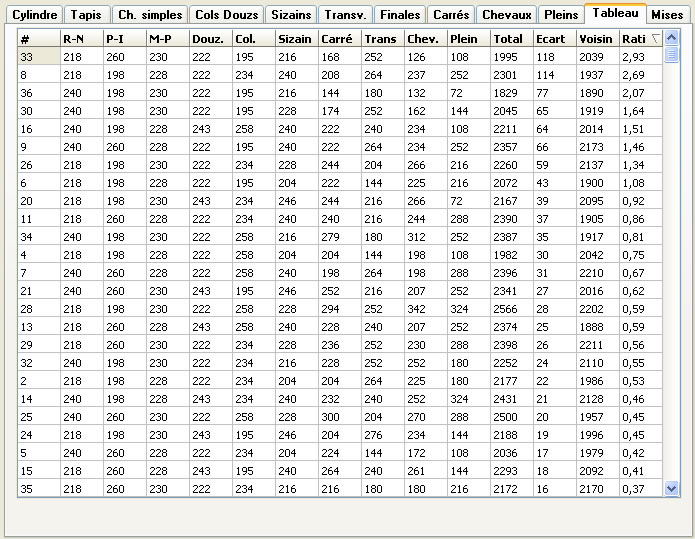Open the Mises tab
This screenshot has height=539, width=695.
point(667,15)
